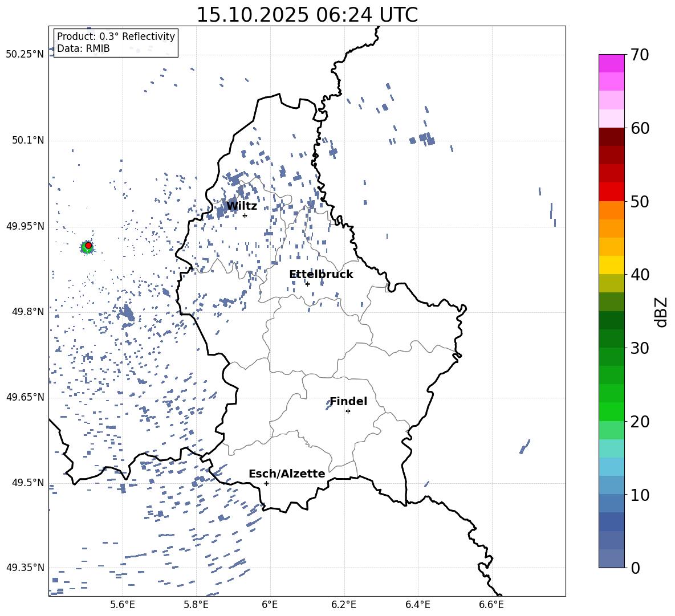The image size is (675, 616).
Task: Click the colorbar tick label 10
Action: coord(640,495)
